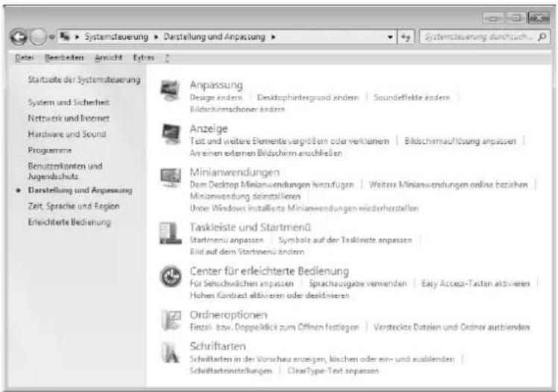The height and width of the screenshot is (392, 558).
Task: Open Hardware und Sound category
Action: tap(67, 134)
